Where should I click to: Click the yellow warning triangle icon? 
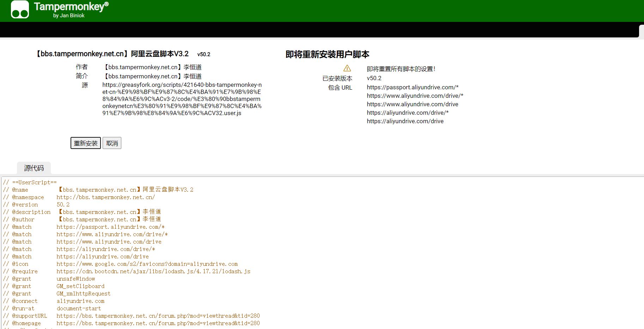[347, 68]
